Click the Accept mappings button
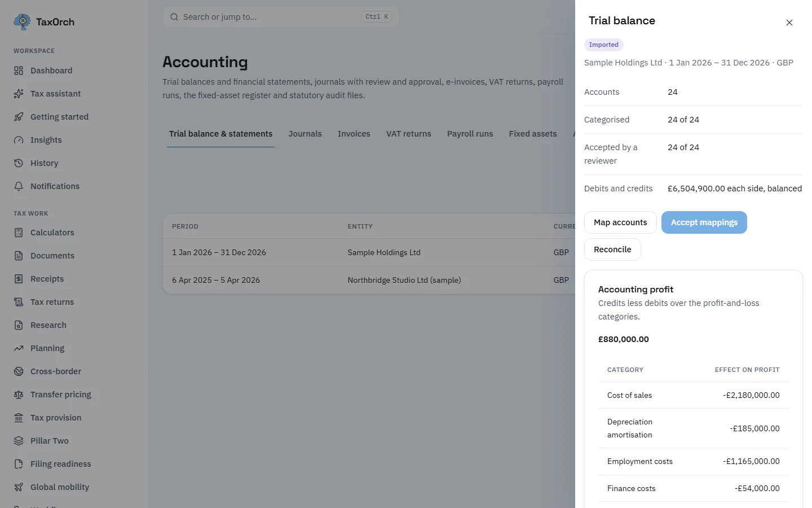 tap(704, 222)
